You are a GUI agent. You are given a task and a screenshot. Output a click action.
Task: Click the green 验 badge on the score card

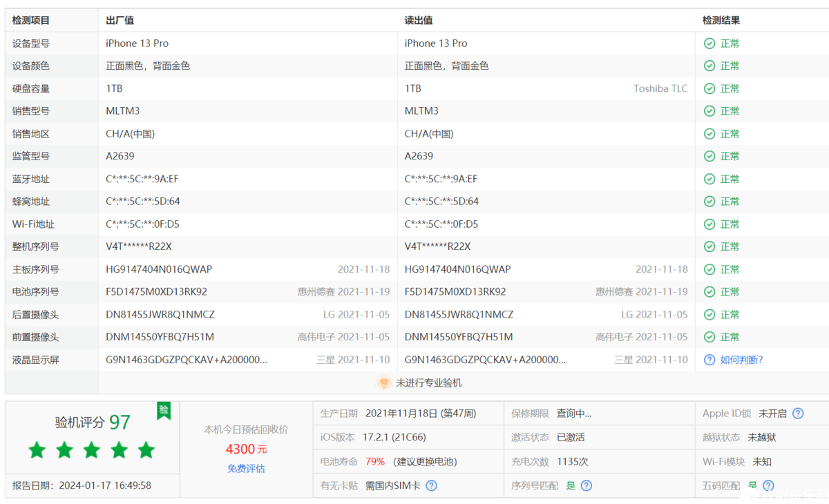(164, 411)
